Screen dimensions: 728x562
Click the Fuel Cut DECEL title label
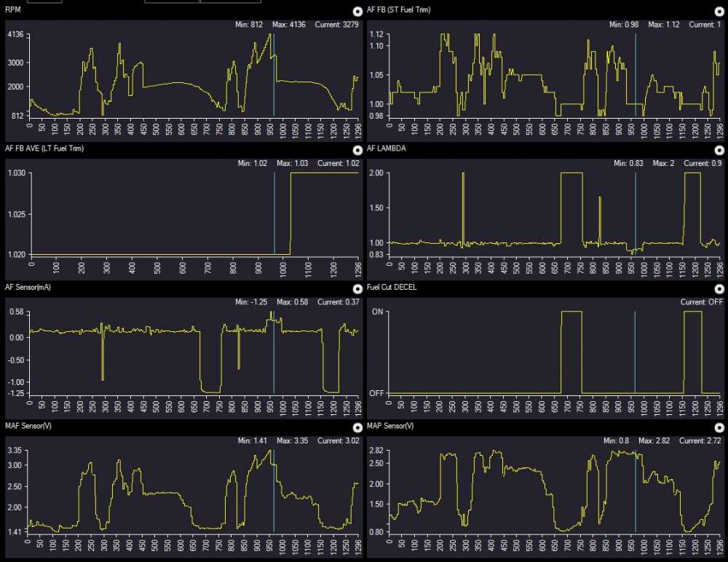pyautogui.click(x=392, y=288)
